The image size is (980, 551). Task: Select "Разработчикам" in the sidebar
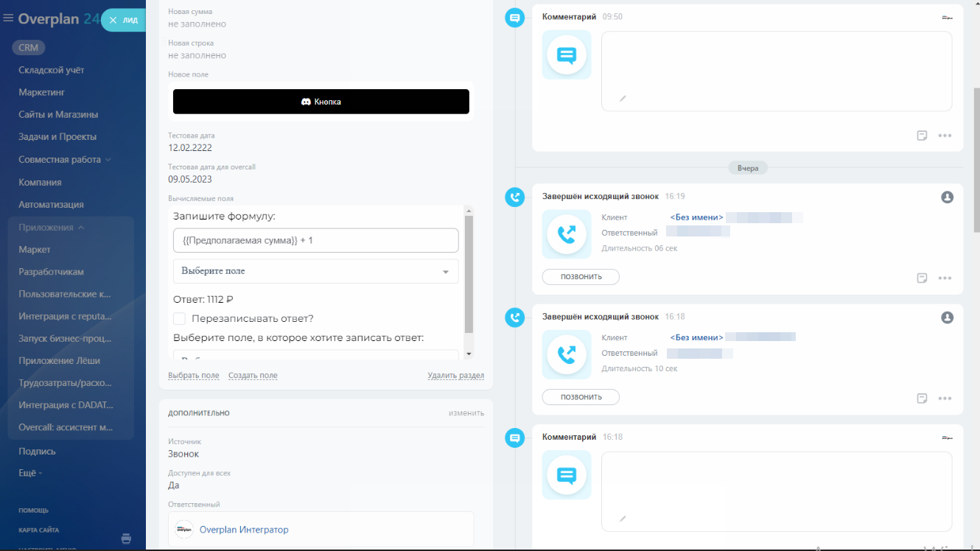pyautogui.click(x=51, y=272)
